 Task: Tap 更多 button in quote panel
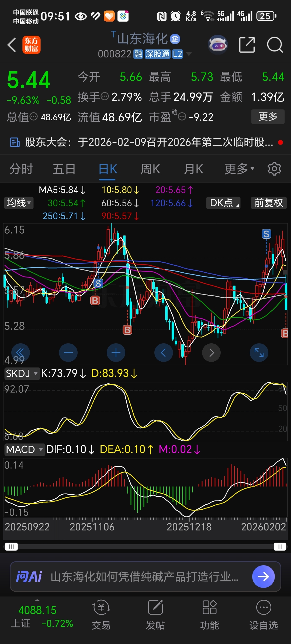[x=268, y=117]
